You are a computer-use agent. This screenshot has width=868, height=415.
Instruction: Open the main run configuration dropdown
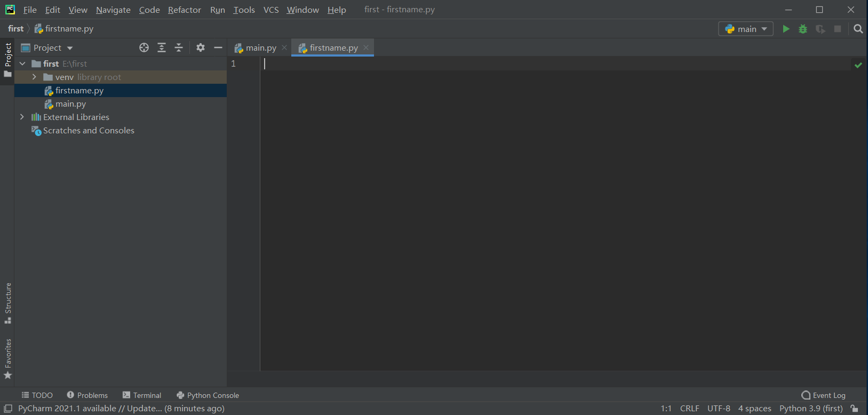point(746,29)
